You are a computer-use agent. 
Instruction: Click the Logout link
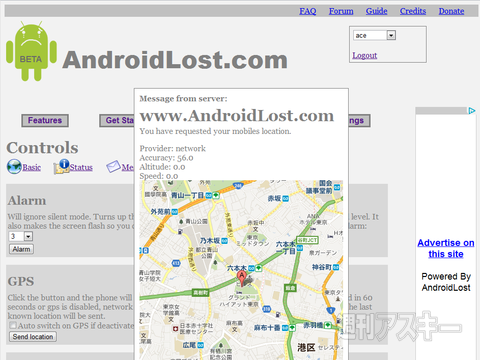pos(365,55)
